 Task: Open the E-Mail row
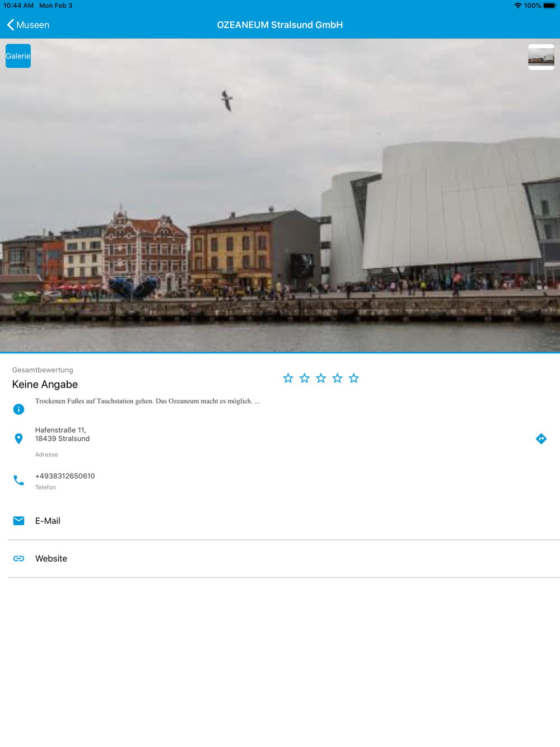pyautogui.click(x=284, y=521)
